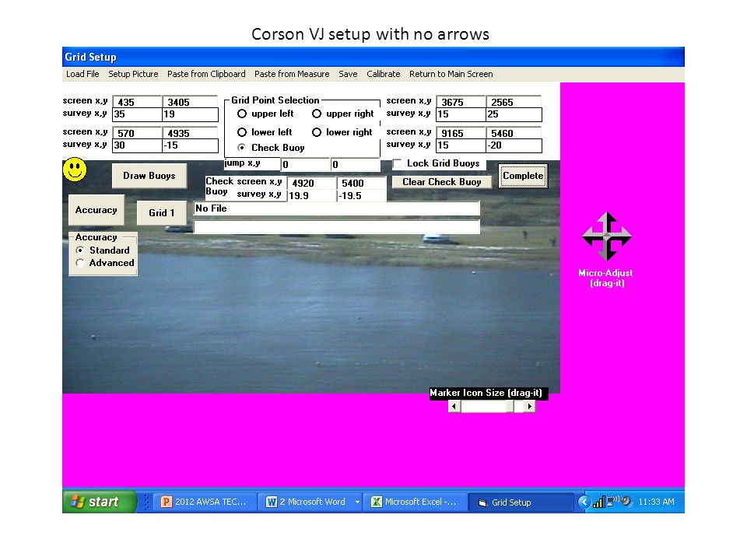Click lower left screen x field 570

tap(137, 133)
